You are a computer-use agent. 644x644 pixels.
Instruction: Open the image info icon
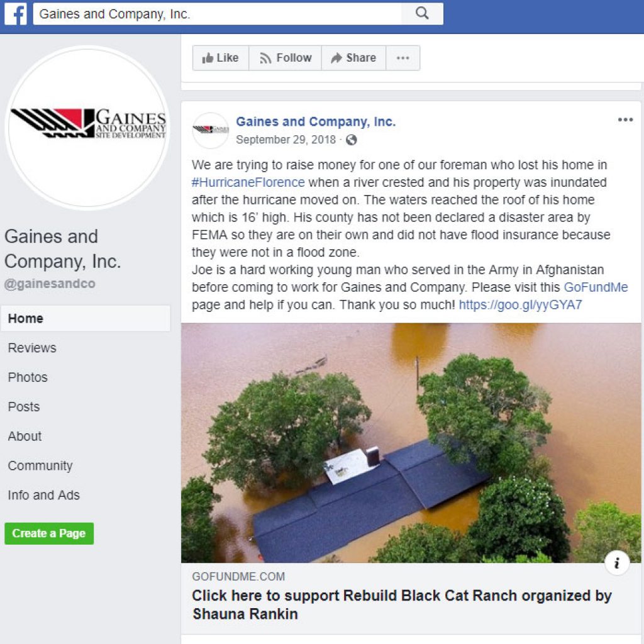(x=617, y=562)
